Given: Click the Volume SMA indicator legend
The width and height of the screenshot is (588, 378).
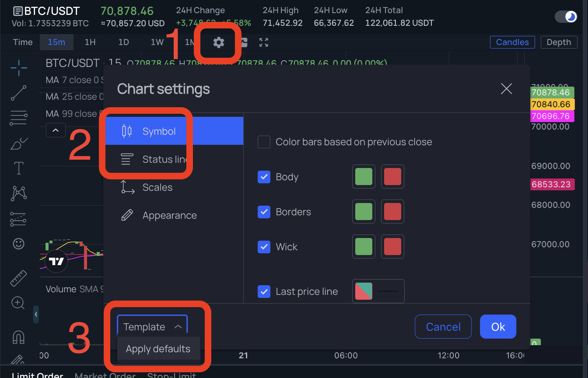Looking at the screenshot, I should tap(75, 289).
